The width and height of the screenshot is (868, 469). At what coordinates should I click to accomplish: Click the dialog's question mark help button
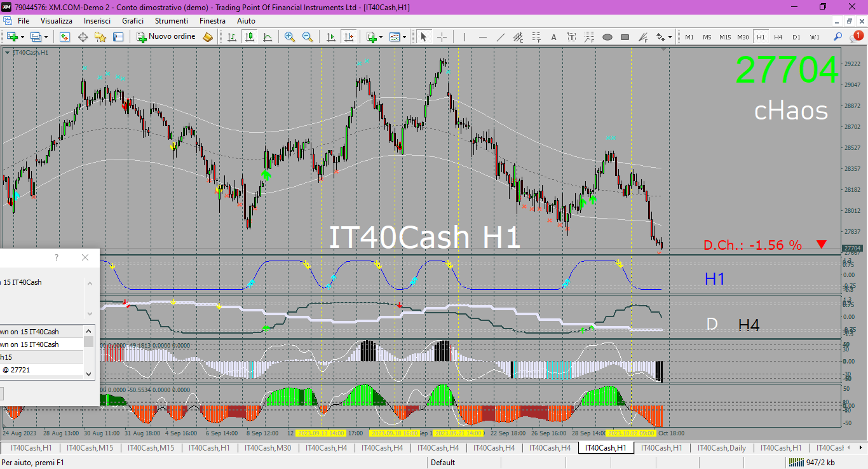tap(57, 257)
